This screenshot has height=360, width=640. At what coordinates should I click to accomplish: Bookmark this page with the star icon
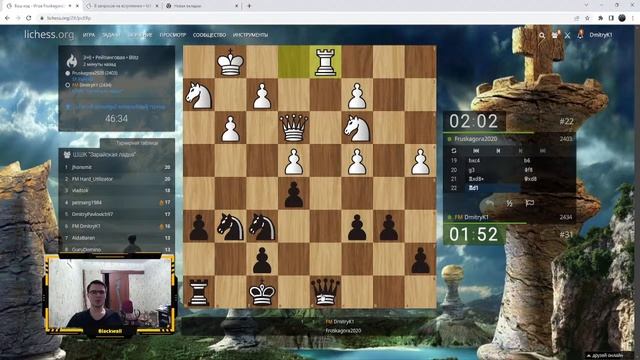click(587, 18)
